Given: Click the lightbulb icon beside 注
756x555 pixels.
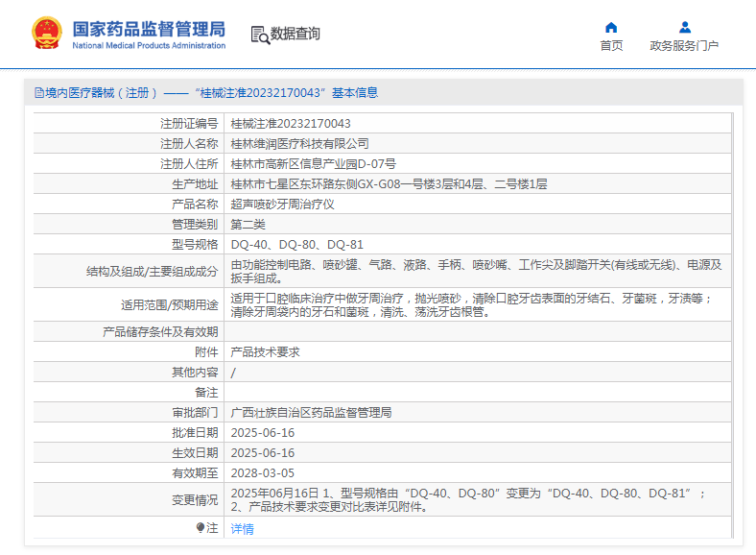Looking at the screenshot, I should [201, 528].
